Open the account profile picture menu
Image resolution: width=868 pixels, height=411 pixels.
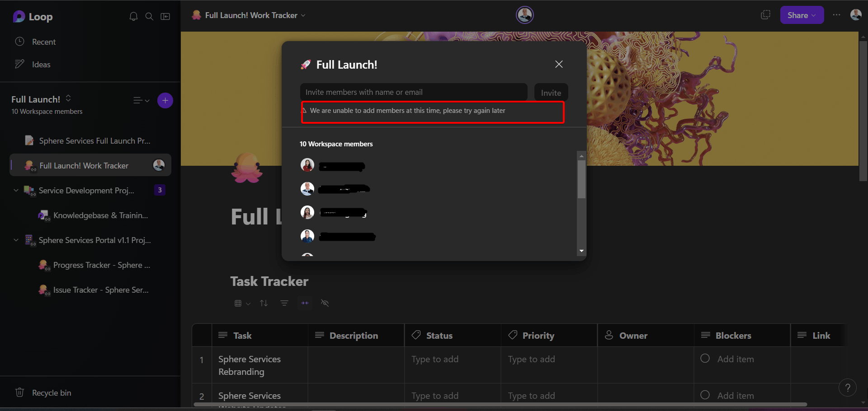(x=856, y=15)
